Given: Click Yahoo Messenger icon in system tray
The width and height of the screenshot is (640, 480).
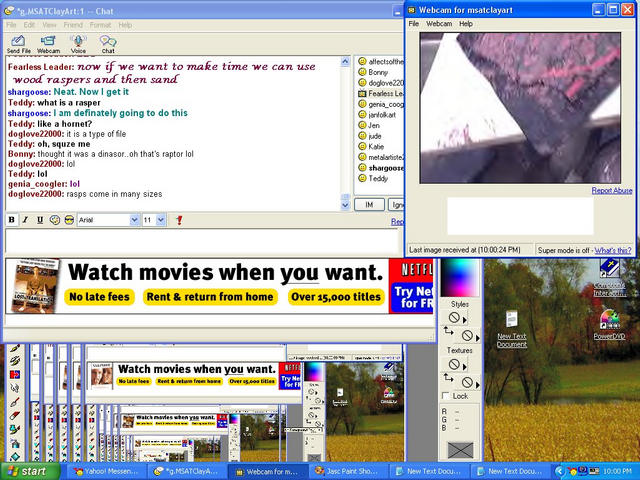Looking at the screenshot, I should (572, 471).
